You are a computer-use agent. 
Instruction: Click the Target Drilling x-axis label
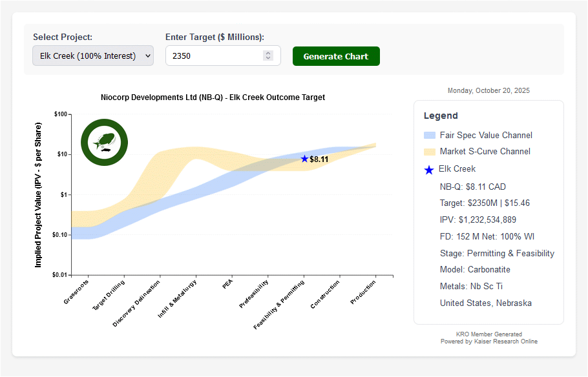click(x=109, y=295)
